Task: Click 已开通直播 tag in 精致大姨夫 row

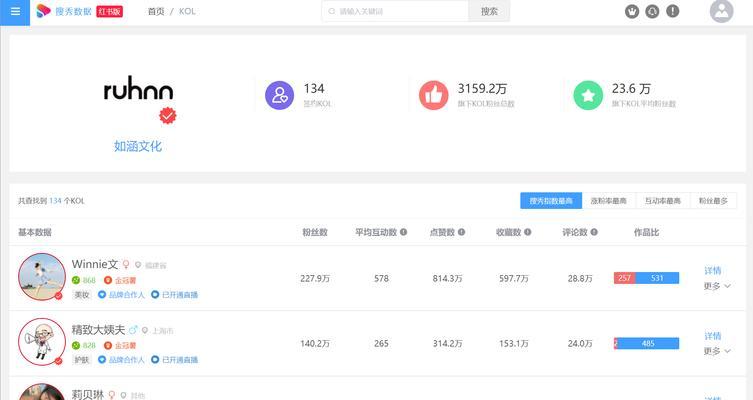Action: pos(174,360)
